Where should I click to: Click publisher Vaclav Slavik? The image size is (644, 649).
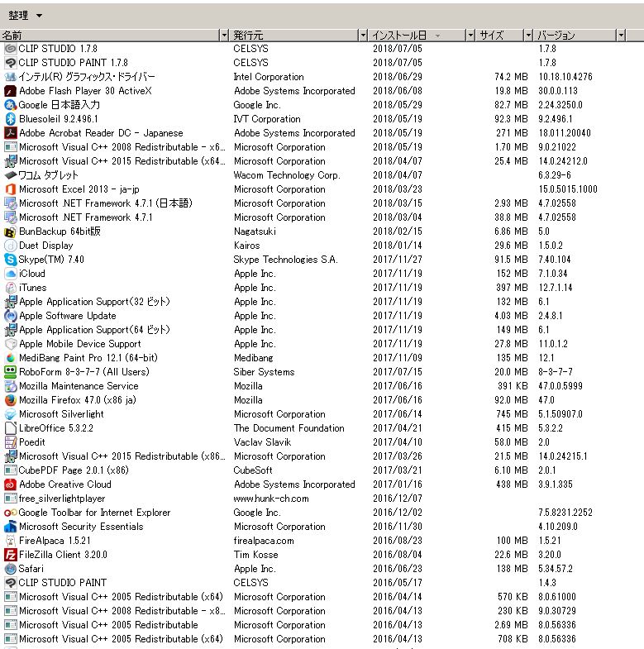pos(262,442)
